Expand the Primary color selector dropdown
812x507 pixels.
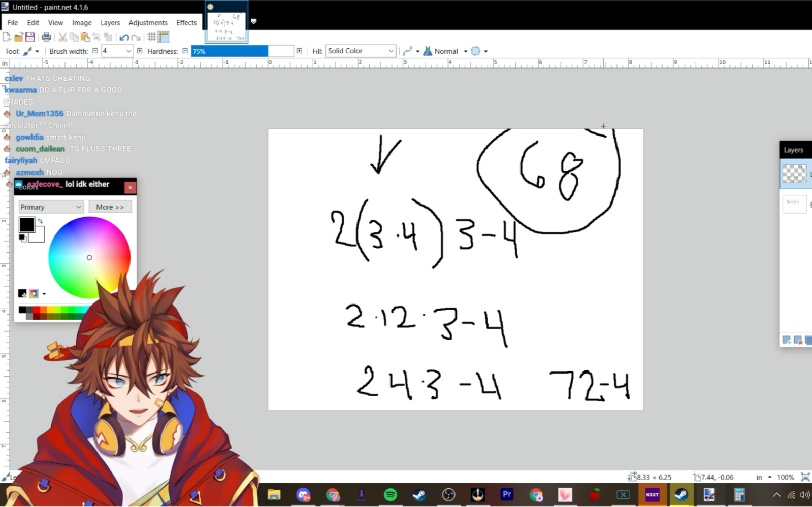pos(78,207)
